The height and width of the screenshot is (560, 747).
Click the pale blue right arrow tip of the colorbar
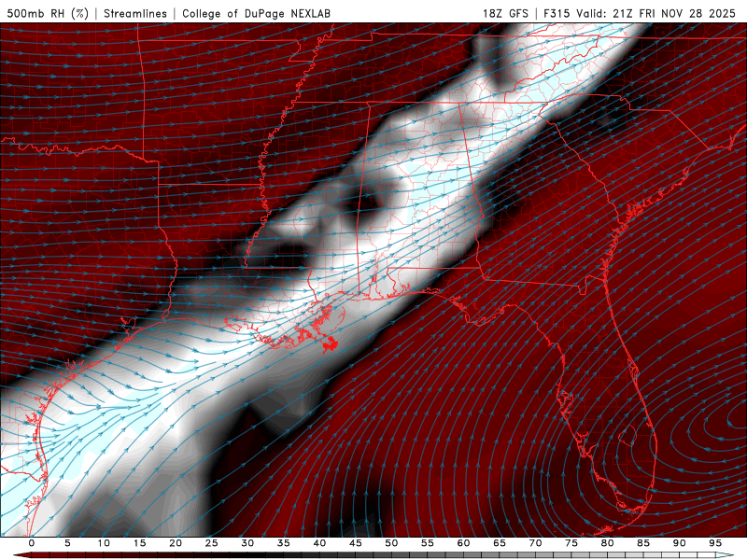coord(725,555)
